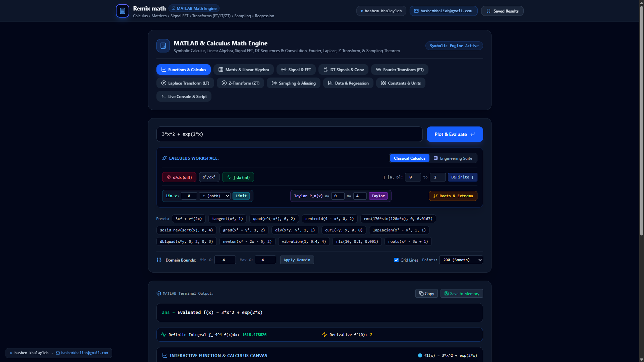Click the pulse icon beside Definite Integral result
Screen dimensions: 644x362
click(x=164, y=335)
